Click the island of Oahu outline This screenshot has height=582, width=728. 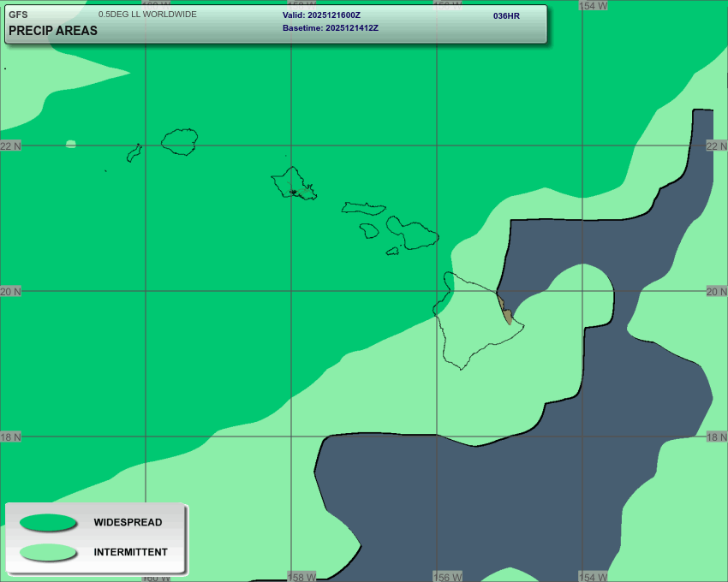[292, 182]
